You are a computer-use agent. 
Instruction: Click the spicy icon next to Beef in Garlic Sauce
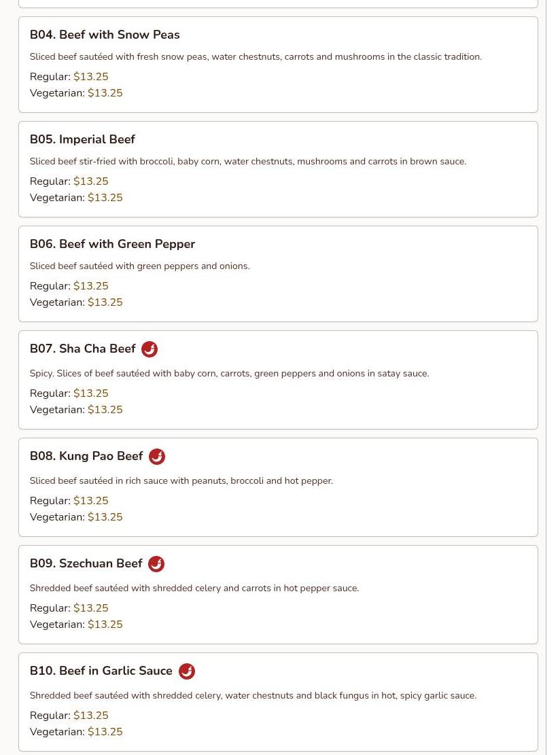pos(187,671)
